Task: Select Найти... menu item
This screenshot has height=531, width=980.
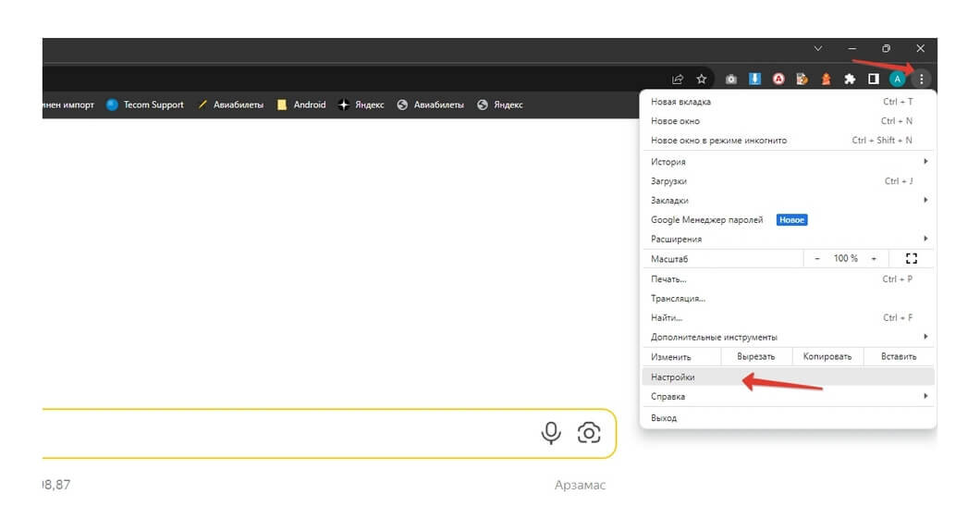Action: 788,317
